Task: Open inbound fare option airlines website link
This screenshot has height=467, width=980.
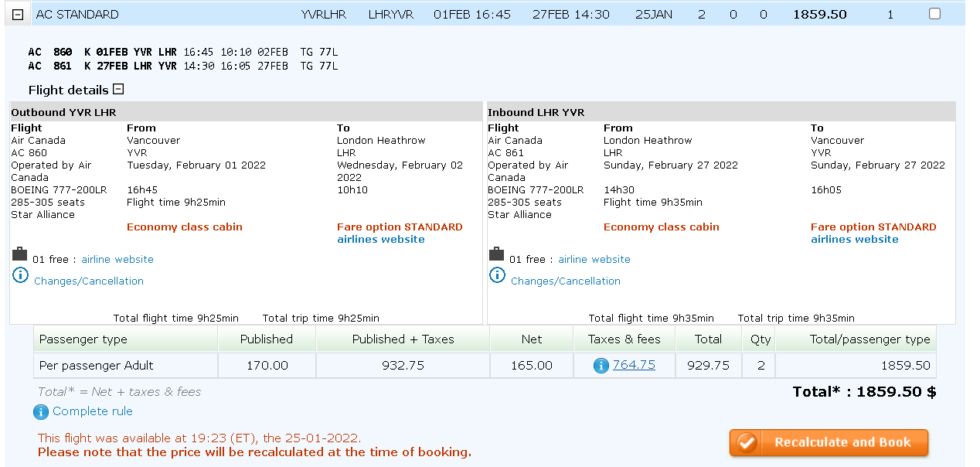Action: [x=855, y=240]
